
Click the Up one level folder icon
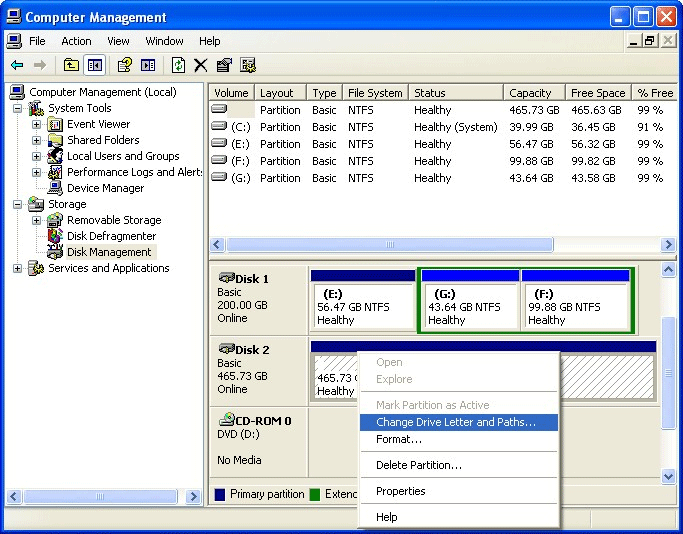pyautogui.click(x=71, y=65)
